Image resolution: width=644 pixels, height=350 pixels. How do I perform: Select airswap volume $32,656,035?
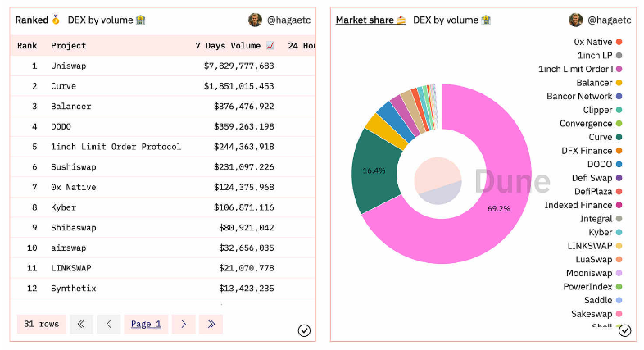click(246, 248)
